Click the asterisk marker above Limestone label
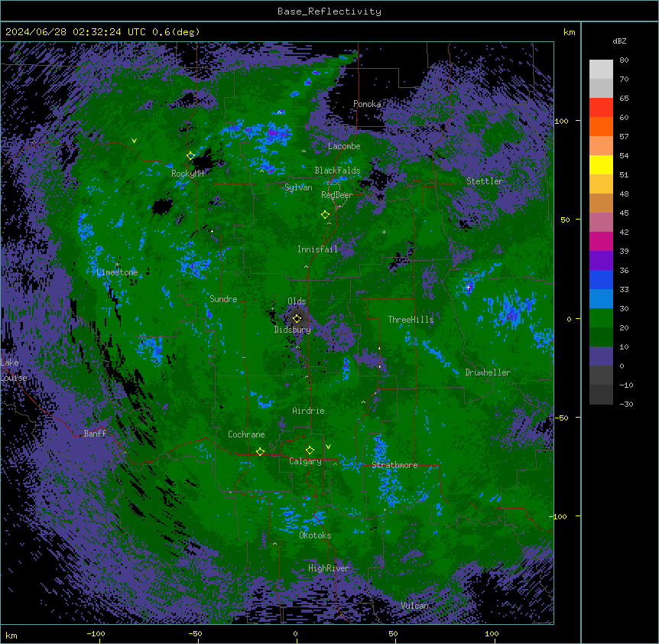The width and height of the screenshot is (659, 644). pyautogui.click(x=117, y=265)
